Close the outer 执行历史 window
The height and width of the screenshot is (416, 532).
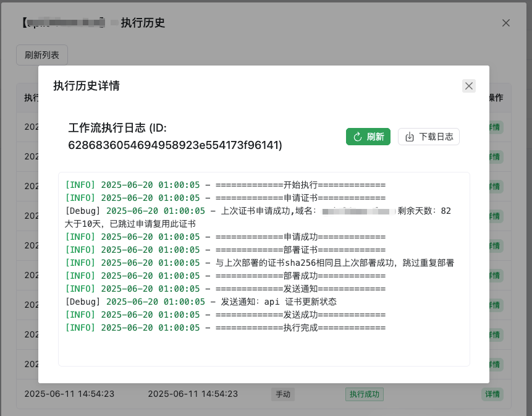[506, 23]
